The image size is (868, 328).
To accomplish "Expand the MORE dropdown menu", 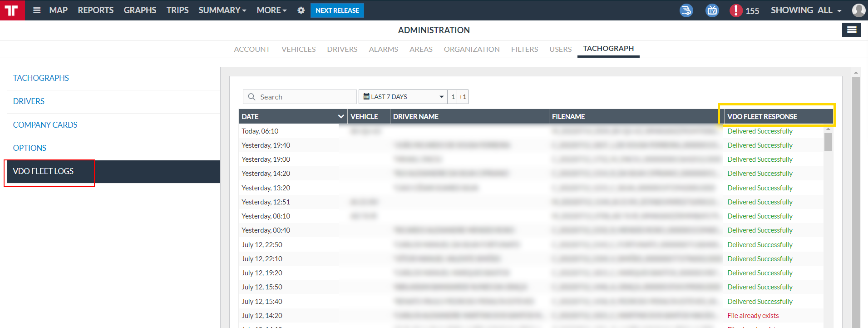I will 271,10.
